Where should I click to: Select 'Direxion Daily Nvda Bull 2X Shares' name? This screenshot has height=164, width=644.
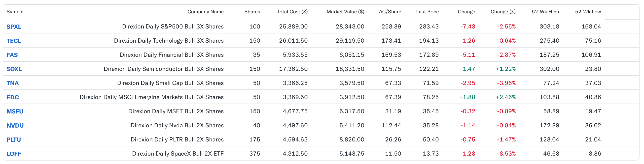click(x=177, y=125)
